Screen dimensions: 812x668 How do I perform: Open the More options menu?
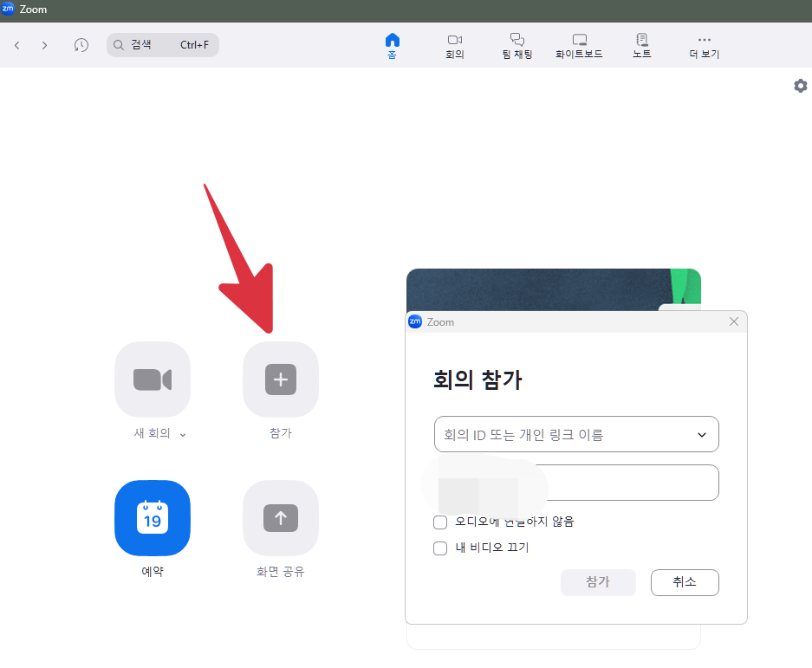704,44
